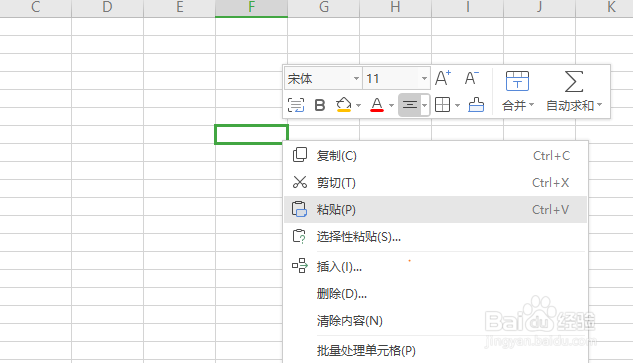Choose 粘贴(P) from the context menu
633x363 pixels.
click(x=435, y=210)
